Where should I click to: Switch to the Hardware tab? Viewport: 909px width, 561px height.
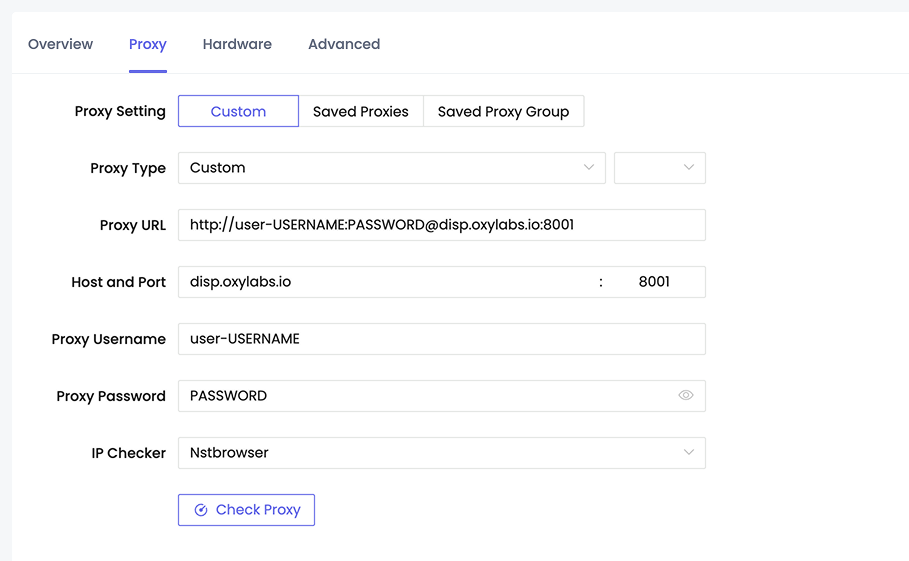[x=237, y=44]
